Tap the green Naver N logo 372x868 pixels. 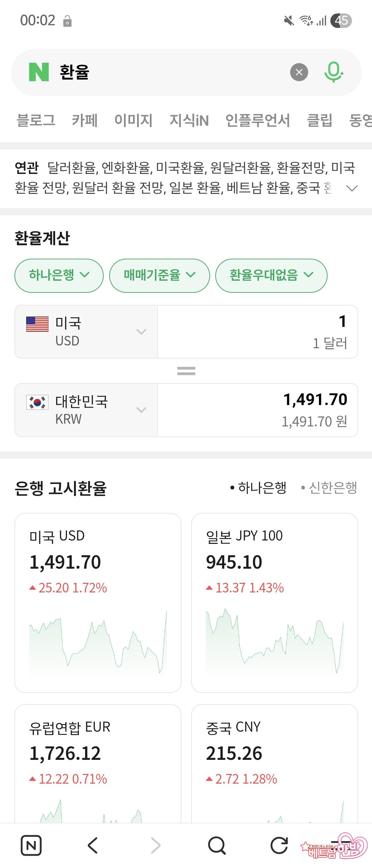coord(39,72)
